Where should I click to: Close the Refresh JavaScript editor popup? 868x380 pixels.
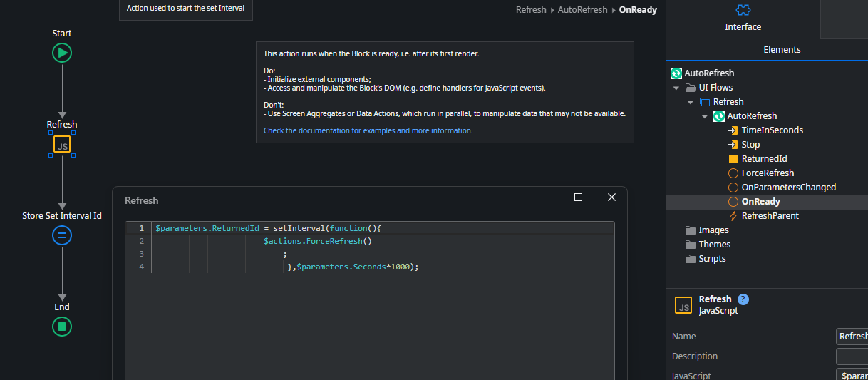611,197
